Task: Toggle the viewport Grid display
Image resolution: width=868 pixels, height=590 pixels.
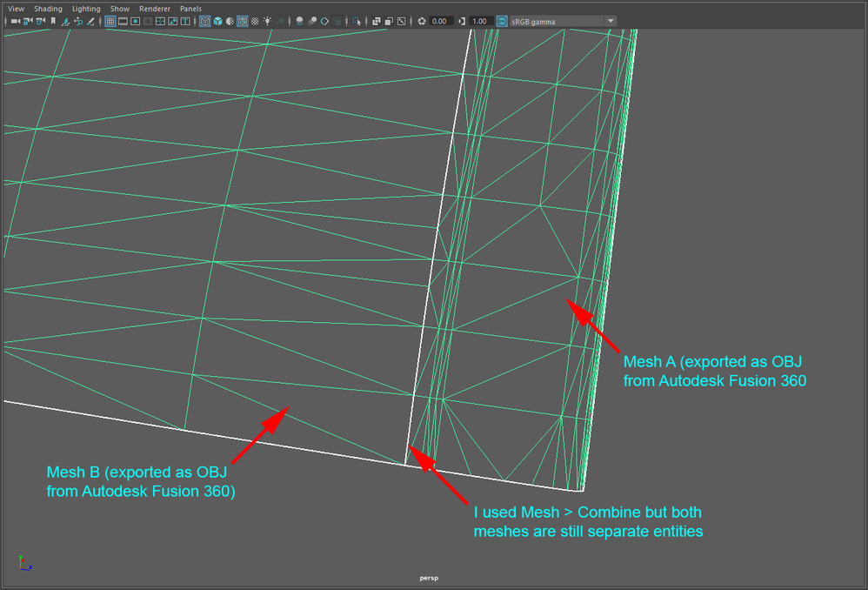Action: tap(110, 21)
